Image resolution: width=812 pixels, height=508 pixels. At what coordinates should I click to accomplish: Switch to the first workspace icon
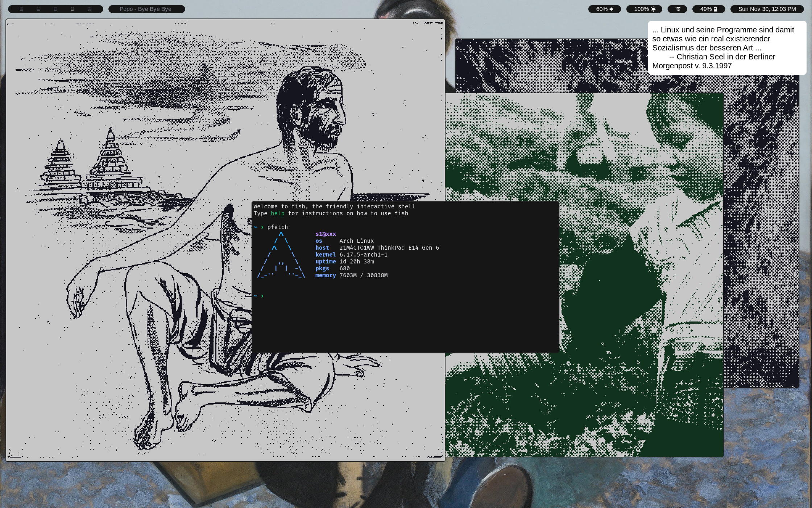[x=21, y=9]
